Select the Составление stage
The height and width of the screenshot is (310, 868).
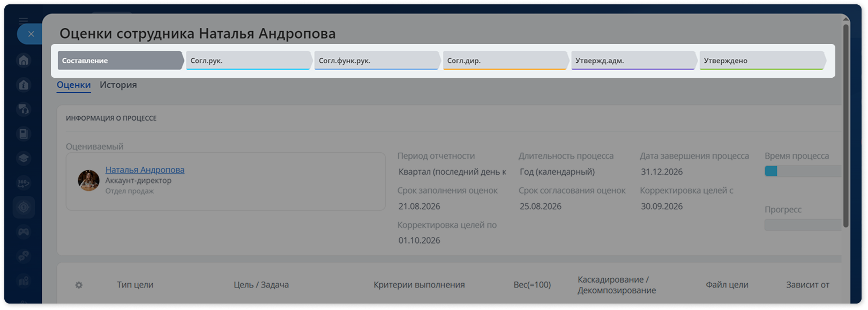coord(121,61)
